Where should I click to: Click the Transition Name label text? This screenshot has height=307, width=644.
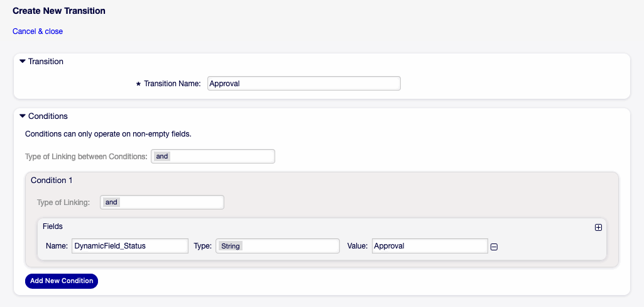(x=172, y=84)
